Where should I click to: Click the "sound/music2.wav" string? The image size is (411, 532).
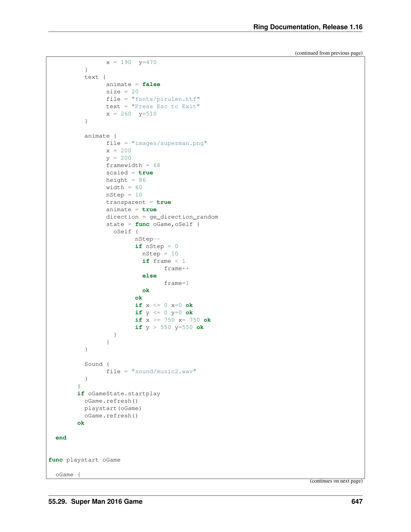click(x=164, y=371)
